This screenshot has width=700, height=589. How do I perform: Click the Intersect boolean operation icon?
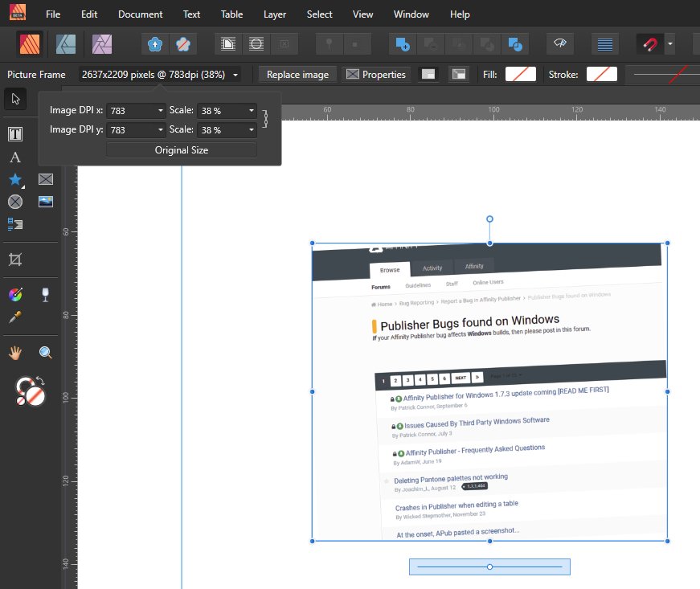(x=458, y=44)
